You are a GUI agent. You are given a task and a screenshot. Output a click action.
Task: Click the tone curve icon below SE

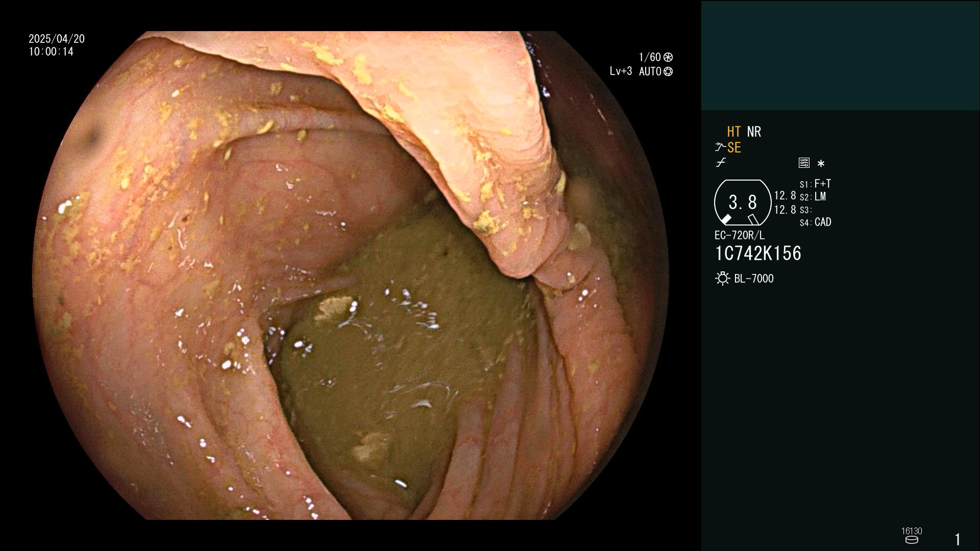(721, 163)
